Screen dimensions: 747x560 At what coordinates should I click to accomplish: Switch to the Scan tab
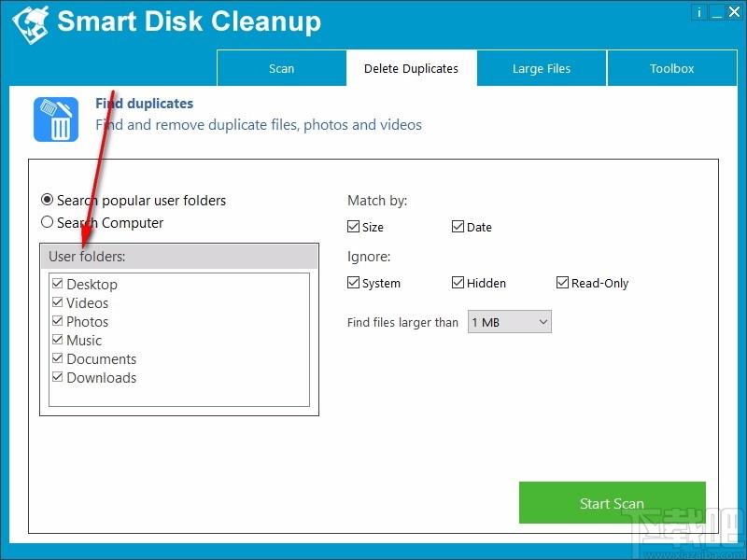click(x=282, y=68)
